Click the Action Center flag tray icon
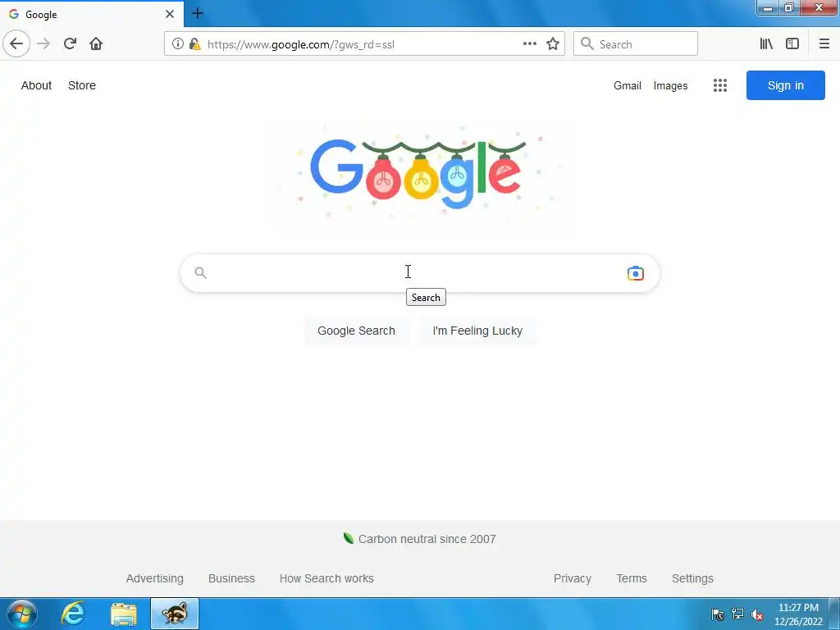The image size is (840, 630). 718,614
